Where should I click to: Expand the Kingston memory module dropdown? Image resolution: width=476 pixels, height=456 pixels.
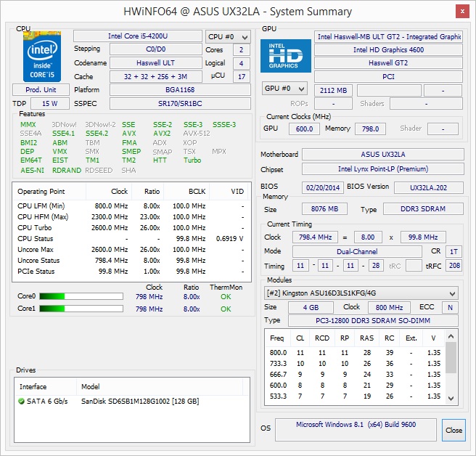pyautogui.click(x=361, y=293)
